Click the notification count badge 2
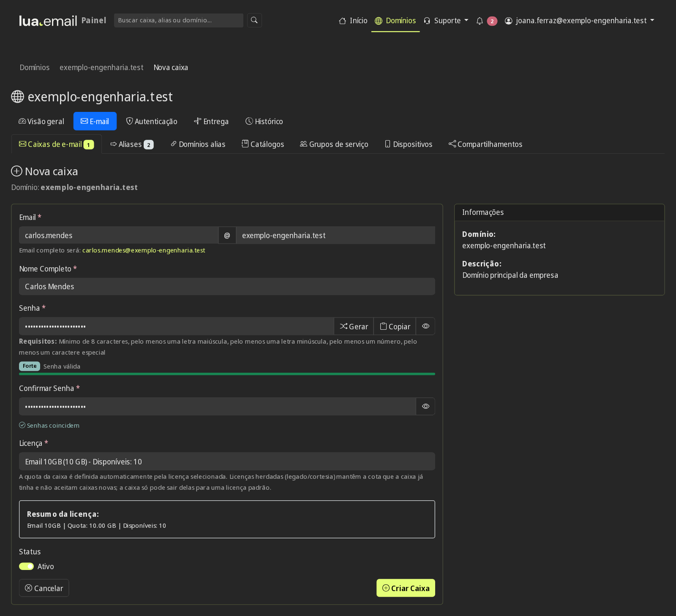The image size is (676, 616). (492, 21)
